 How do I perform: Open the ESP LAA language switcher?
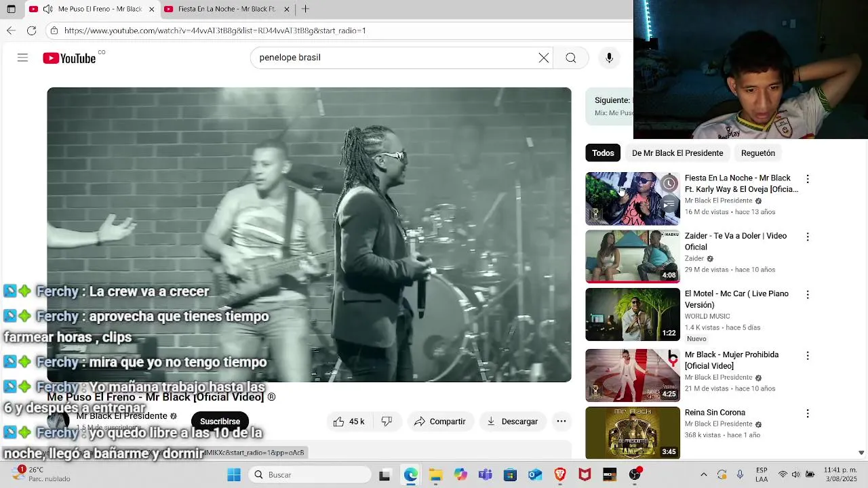coord(762,474)
